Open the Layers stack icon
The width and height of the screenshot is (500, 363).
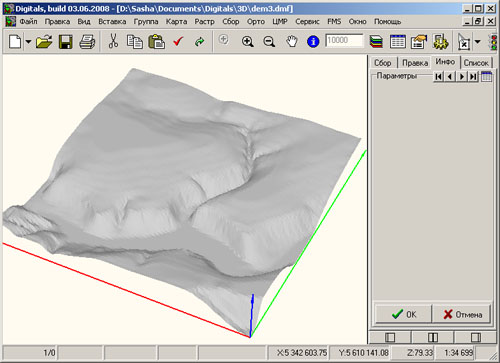click(376, 42)
